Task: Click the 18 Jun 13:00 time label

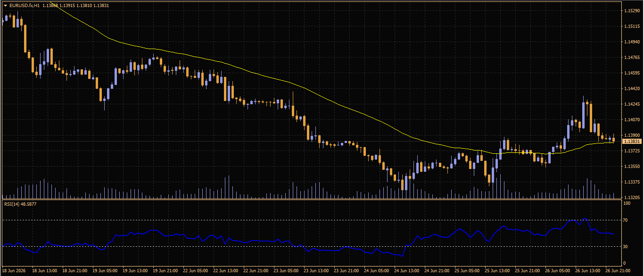Action: pos(45,271)
